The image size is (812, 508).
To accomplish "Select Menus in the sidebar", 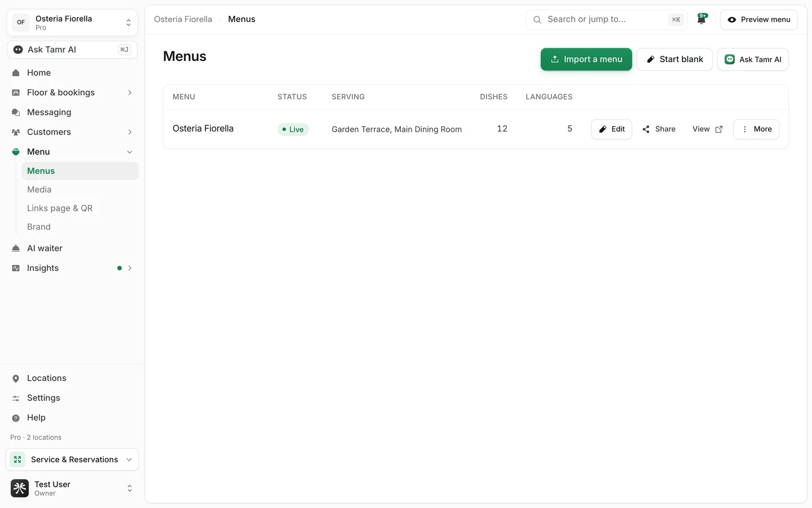I will [80, 171].
